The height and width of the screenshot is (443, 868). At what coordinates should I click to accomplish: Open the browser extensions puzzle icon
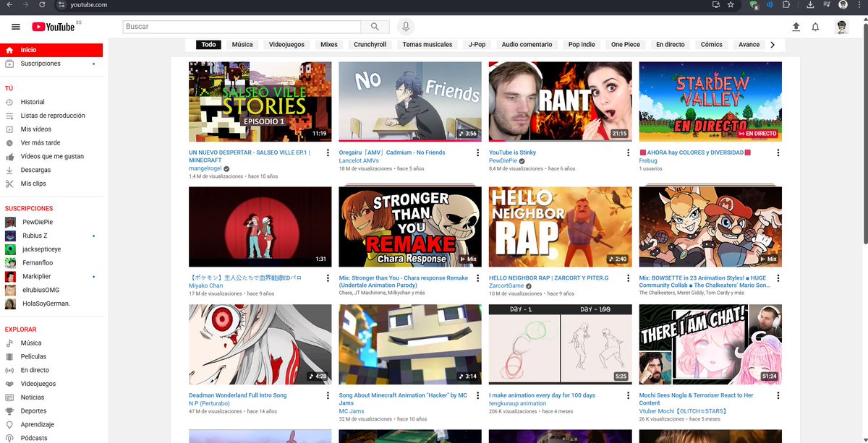pos(788,4)
